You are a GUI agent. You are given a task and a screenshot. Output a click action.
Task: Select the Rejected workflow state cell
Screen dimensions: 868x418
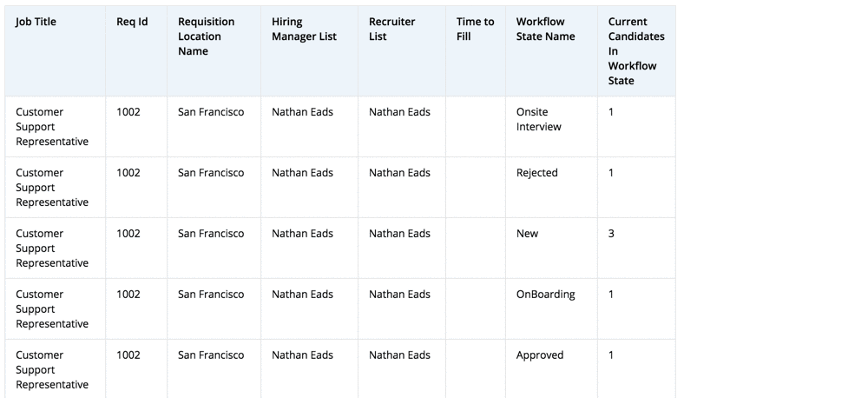tap(536, 173)
